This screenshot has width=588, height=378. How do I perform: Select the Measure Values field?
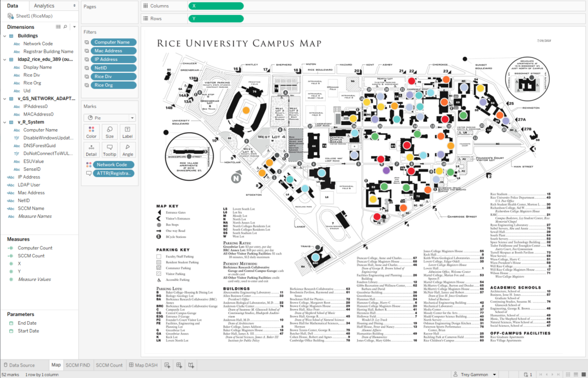pos(34,279)
